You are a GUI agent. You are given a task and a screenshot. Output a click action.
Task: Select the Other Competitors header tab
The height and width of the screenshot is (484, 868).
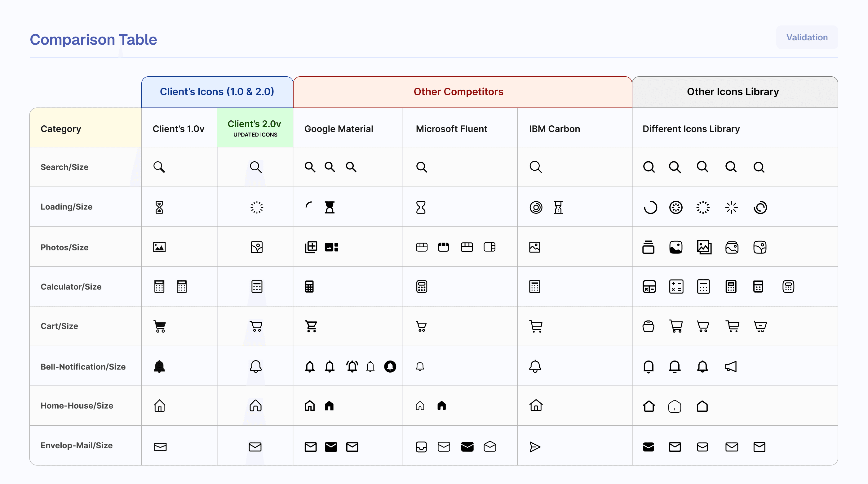click(458, 92)
